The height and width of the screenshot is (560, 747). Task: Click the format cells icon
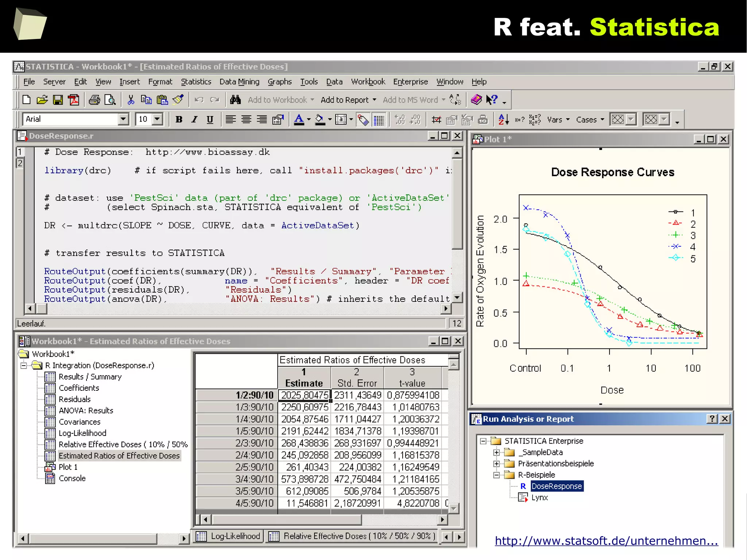pyautogui.click(x=278, y=119)
